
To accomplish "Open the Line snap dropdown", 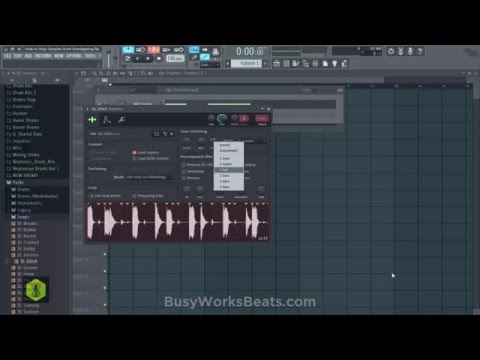I will (x=209, y=65).
